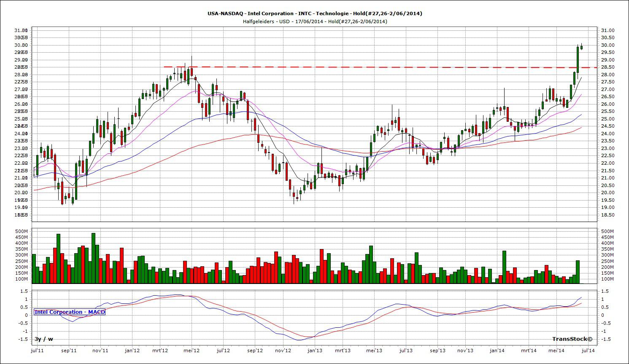Select 300M on the right volume axis
Image resolution: width=629 pixels, height=364 pixels.
tap(607, 255)
